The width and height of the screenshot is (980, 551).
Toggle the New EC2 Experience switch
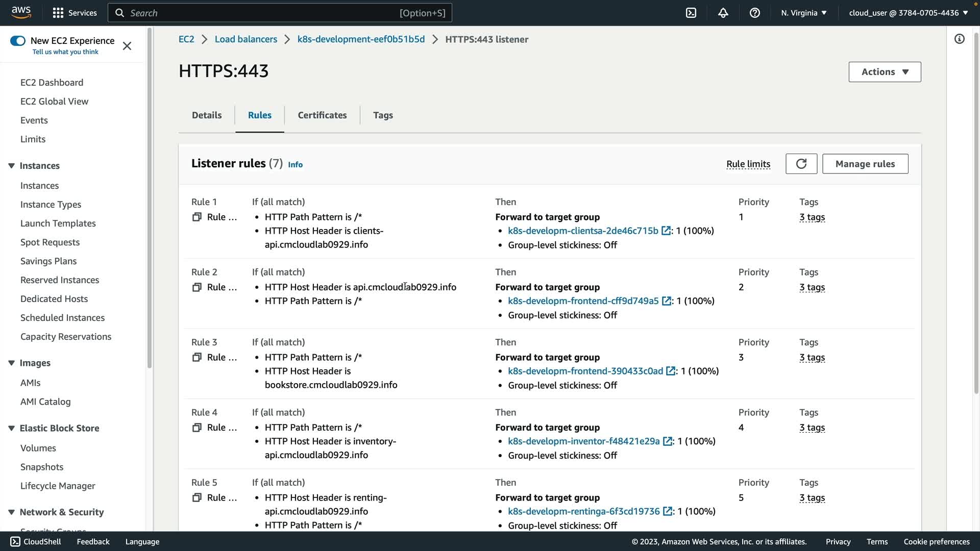click(18, 41)
